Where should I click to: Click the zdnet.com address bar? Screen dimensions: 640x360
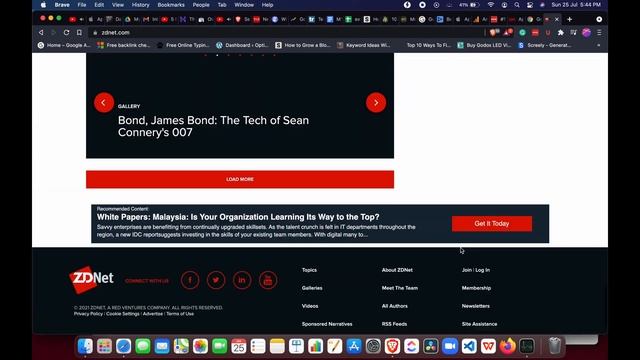286,32
